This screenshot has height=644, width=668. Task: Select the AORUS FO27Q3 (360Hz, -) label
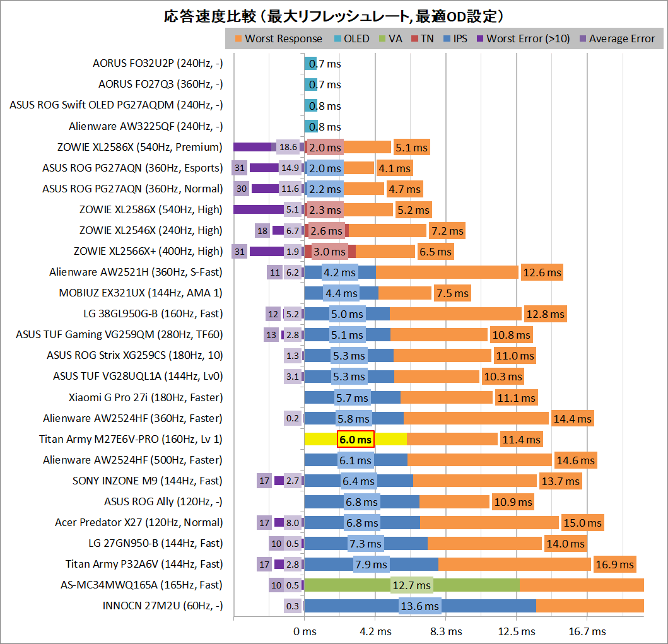pyautogui.click(x=161, y=85)
